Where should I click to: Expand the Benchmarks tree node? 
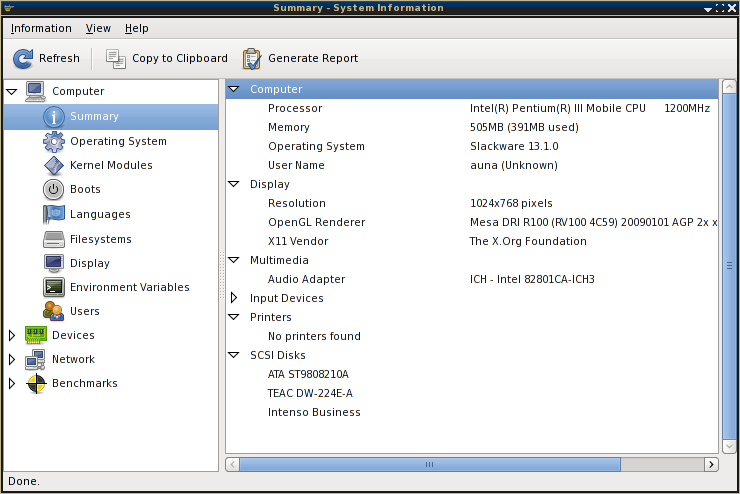click(12, 384)
